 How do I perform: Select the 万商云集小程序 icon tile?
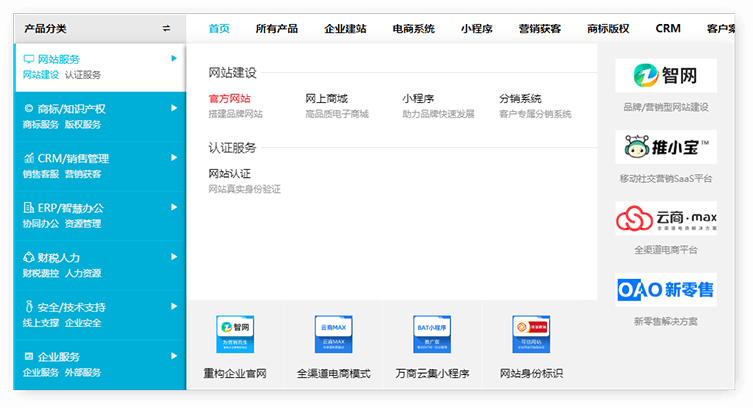[x=432, y=335]
